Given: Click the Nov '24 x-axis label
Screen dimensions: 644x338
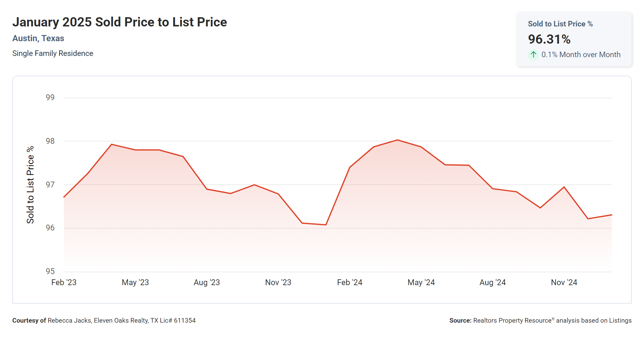Looking at the screenshot, I should (564, 282).
